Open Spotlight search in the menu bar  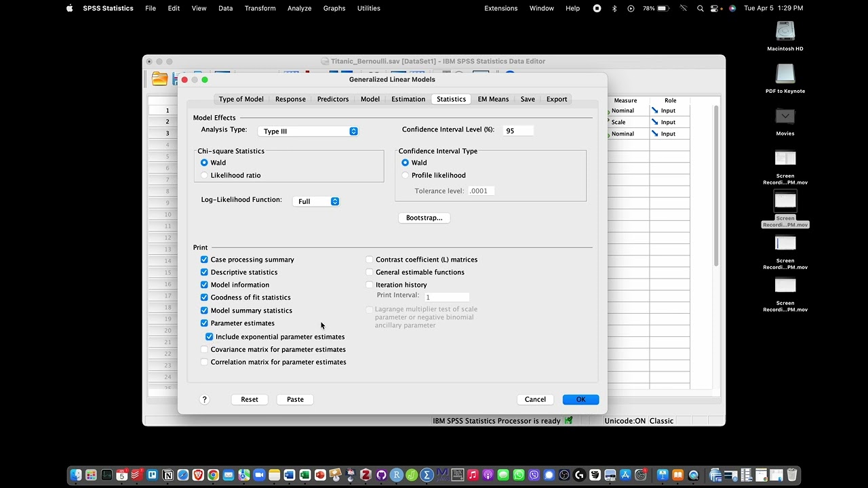[x=701, y=8]
